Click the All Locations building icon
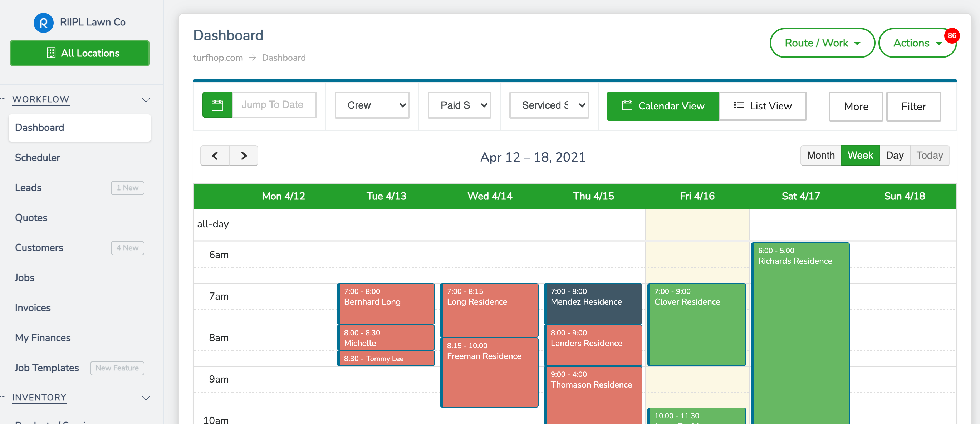Image resolution: width=980 pixels, height=424 pixels. 51,53
